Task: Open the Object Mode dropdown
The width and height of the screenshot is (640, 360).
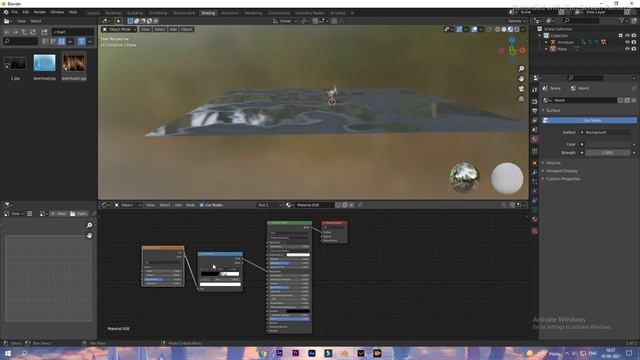Action: (119, 29)
